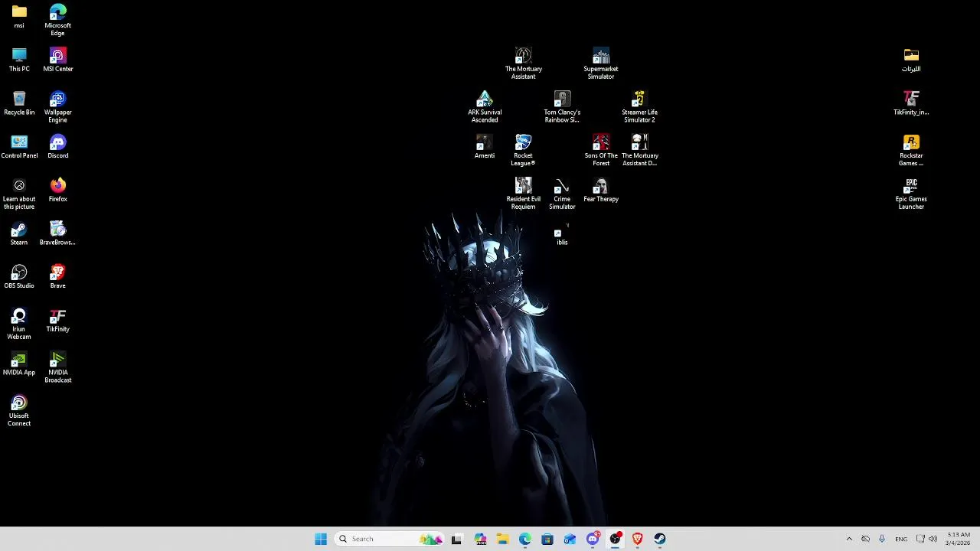Open Task View on the taskbar
This screenshot has width=980, height=551.
tap(456, 539)
